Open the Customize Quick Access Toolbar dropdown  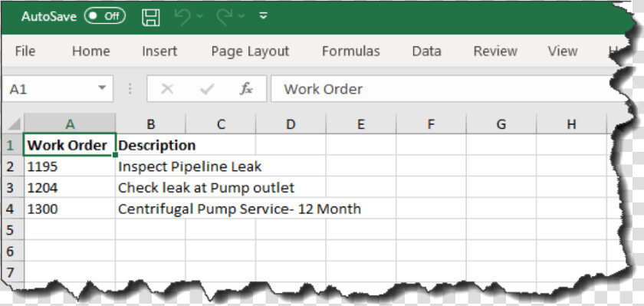[x=264, y=16]
